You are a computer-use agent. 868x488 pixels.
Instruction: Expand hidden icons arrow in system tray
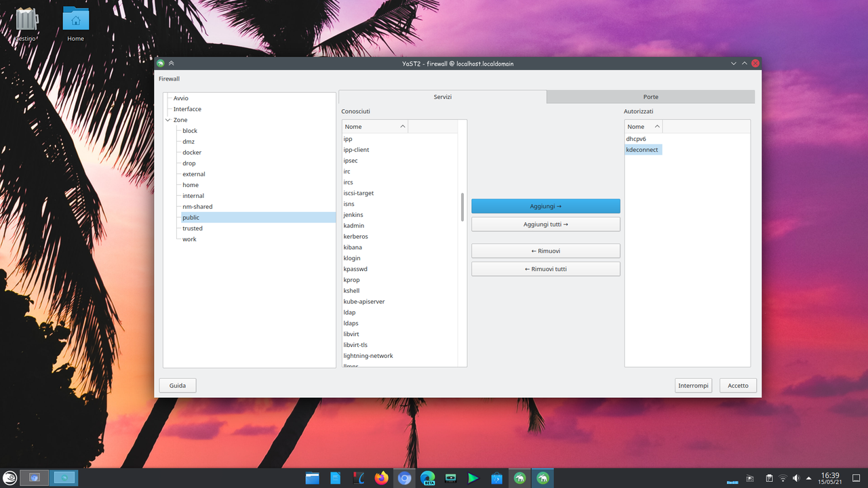(810, 478)
